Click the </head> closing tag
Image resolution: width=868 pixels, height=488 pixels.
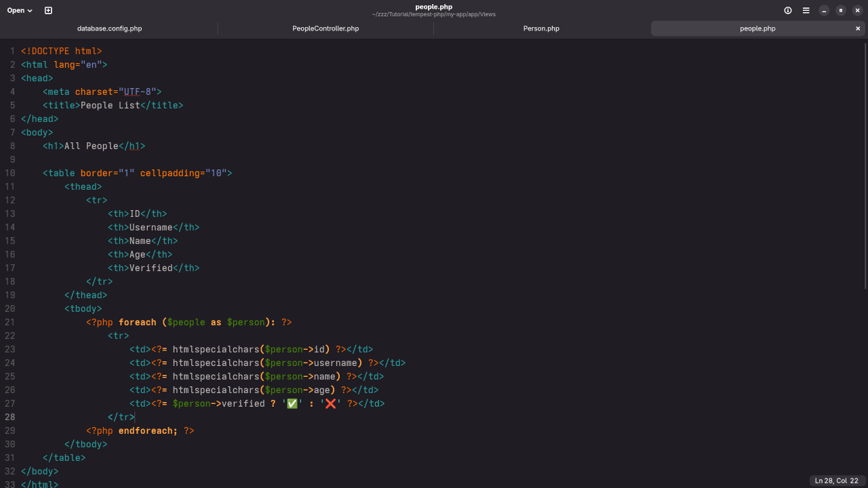click(40, 119)
